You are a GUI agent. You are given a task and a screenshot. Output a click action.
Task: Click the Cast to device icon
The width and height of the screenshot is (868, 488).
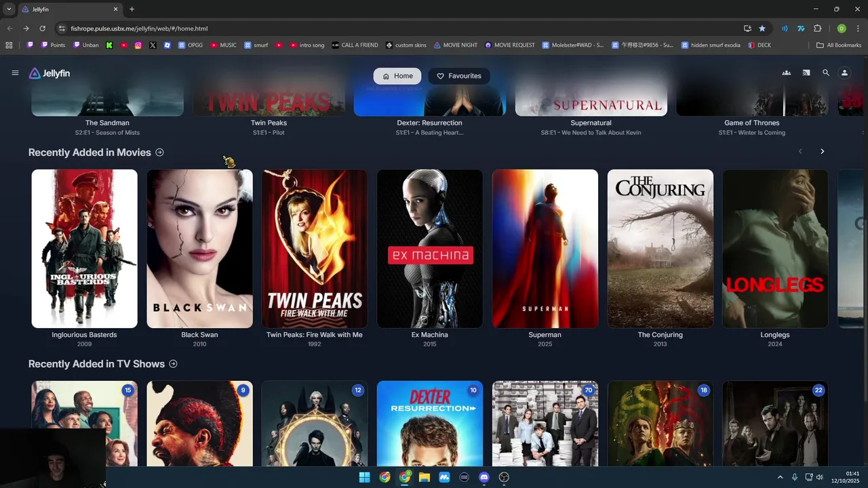pos(806,73)
